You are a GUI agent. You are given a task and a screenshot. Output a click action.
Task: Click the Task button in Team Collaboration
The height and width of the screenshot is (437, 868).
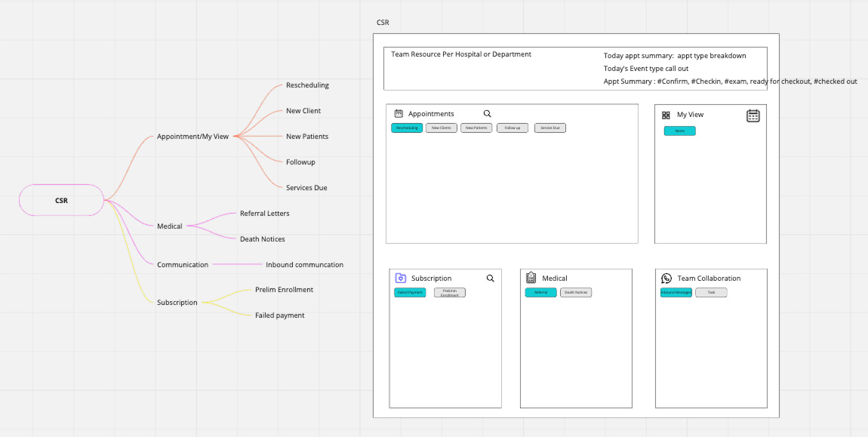[711, 293]
